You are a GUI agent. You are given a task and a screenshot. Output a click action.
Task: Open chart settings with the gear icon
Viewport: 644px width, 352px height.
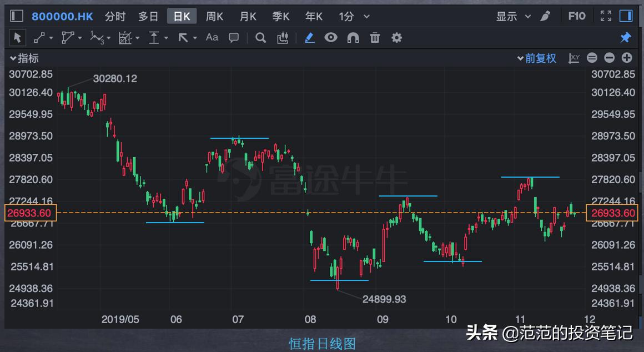click(x=396, y=38)
